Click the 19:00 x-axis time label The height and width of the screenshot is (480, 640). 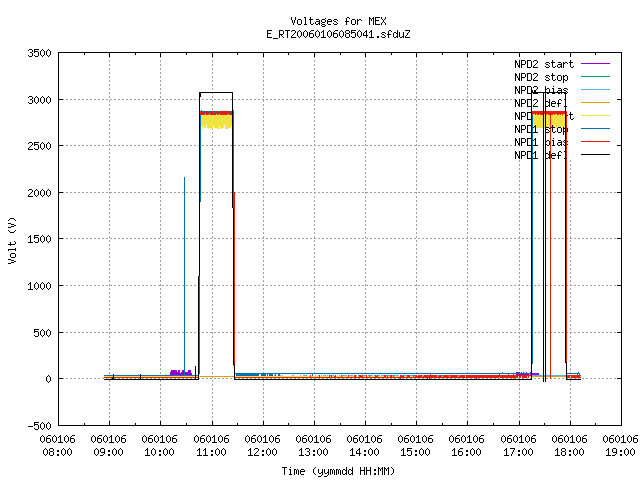[x=620, y=452]
